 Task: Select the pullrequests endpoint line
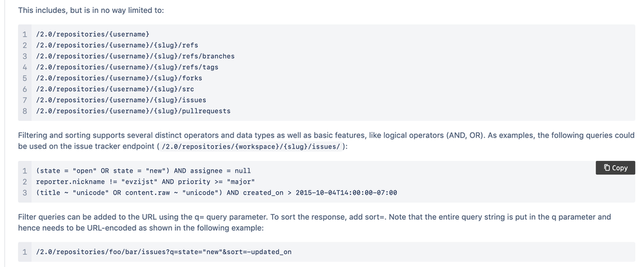click(133, 111)
